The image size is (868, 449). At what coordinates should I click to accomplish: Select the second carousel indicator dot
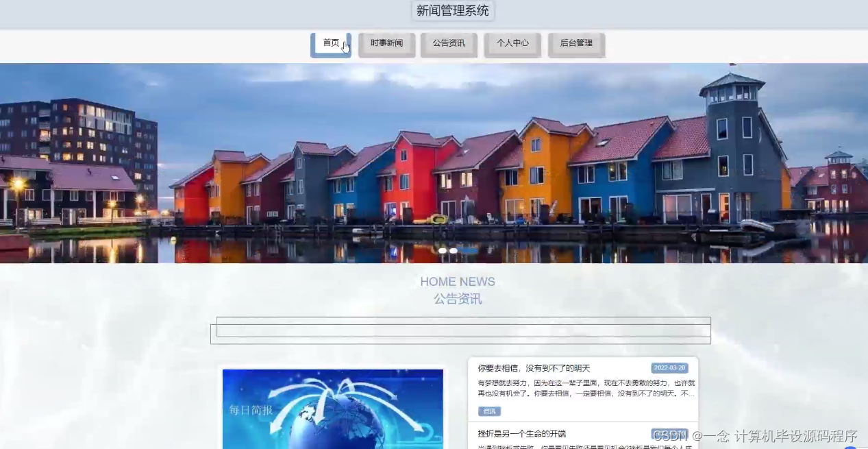[x=454, y=251]
